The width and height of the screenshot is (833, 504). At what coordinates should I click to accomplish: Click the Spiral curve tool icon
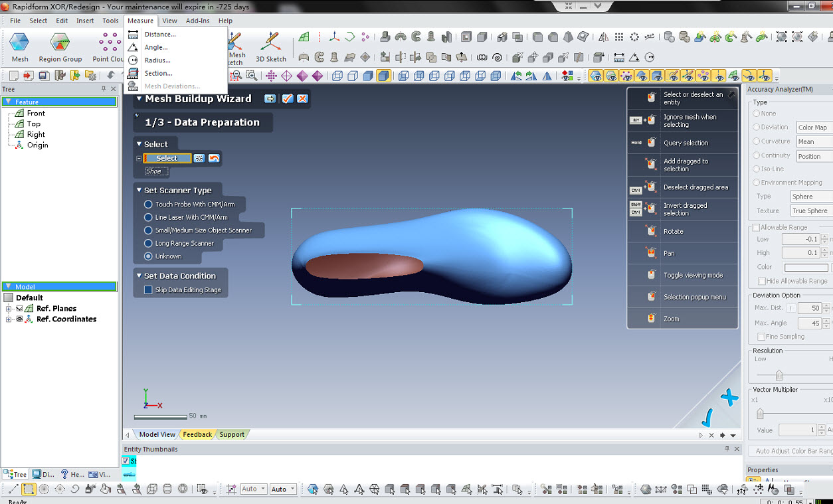498,57
